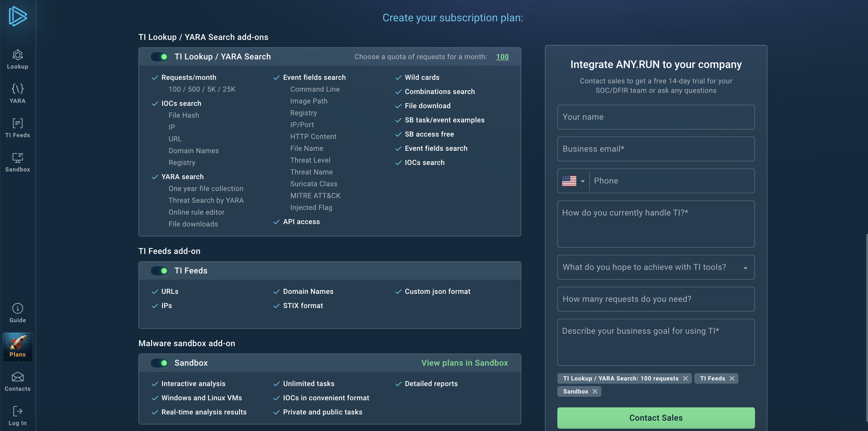The image size is (868, 431).
Task: Click the 'File Hash' IOC text
Action: pos(184,115)
